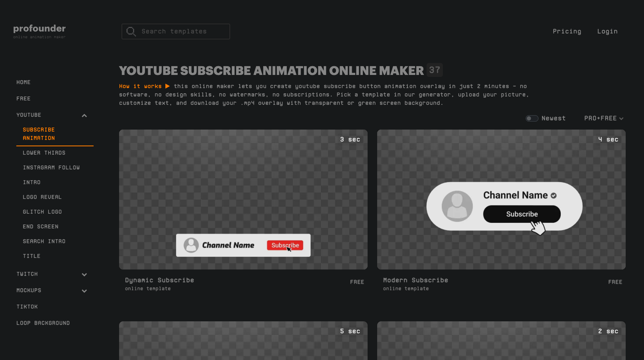Open the 5 sec template thumbnail

click(x=243, y=340)
